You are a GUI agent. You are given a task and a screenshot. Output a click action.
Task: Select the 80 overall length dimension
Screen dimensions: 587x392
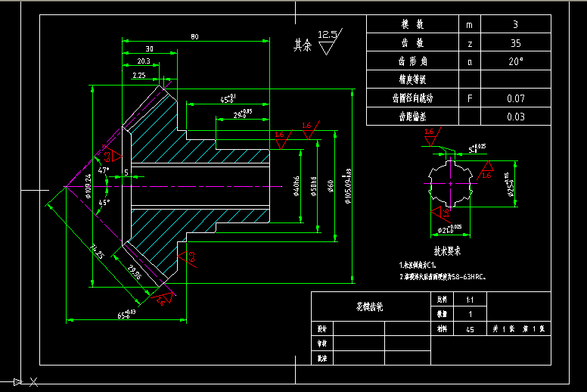coord(194,36)
